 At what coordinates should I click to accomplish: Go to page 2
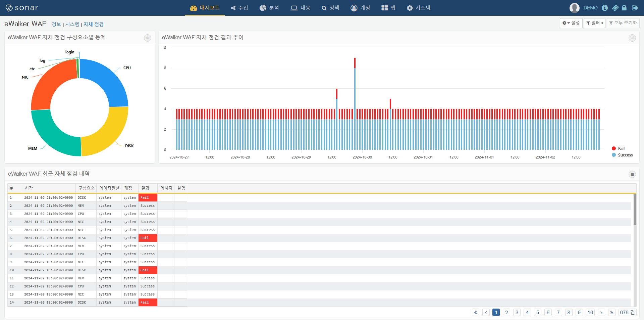point(506,312)
